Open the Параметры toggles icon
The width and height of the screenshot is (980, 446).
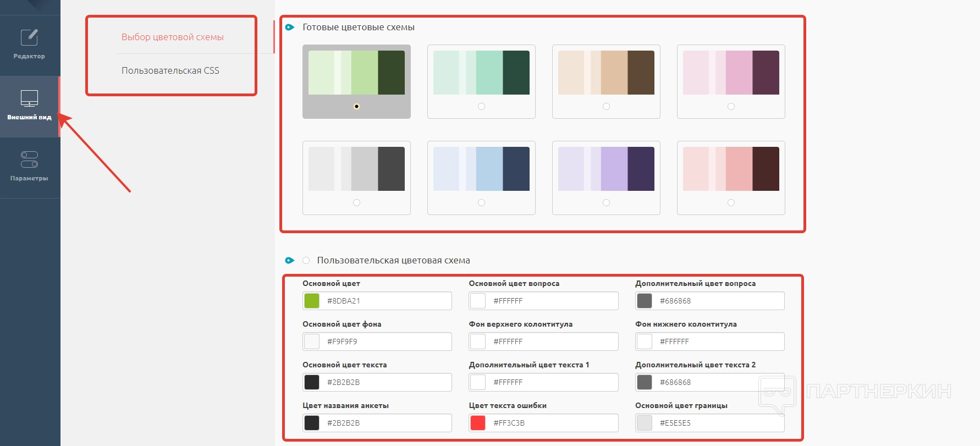29,159
